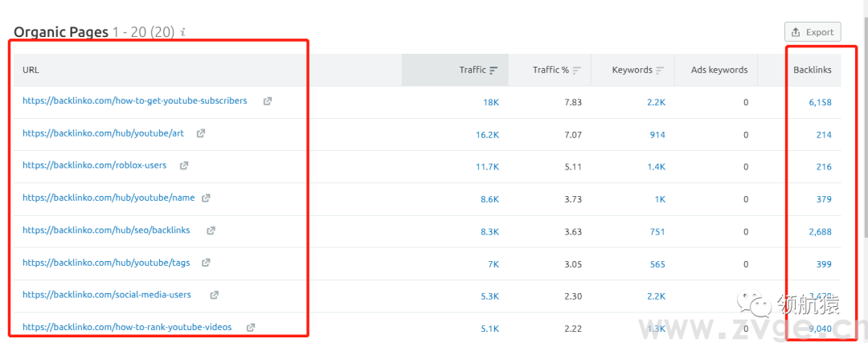The width and height of the screenshot is (868, 343).
Task: Click the Backlinks column header
Action: coord(812,70)
